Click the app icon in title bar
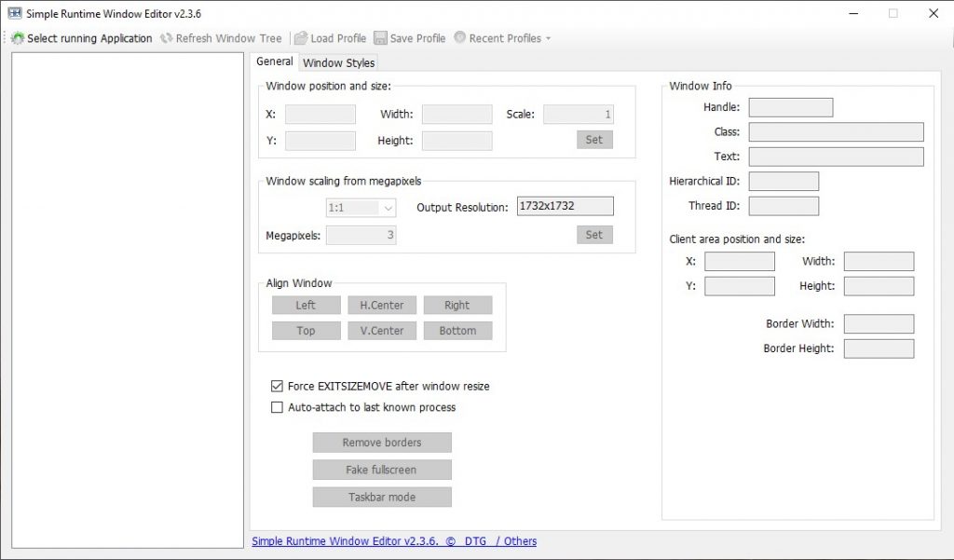The width and height of the screenshot is (954, 560). pos(14,14)
